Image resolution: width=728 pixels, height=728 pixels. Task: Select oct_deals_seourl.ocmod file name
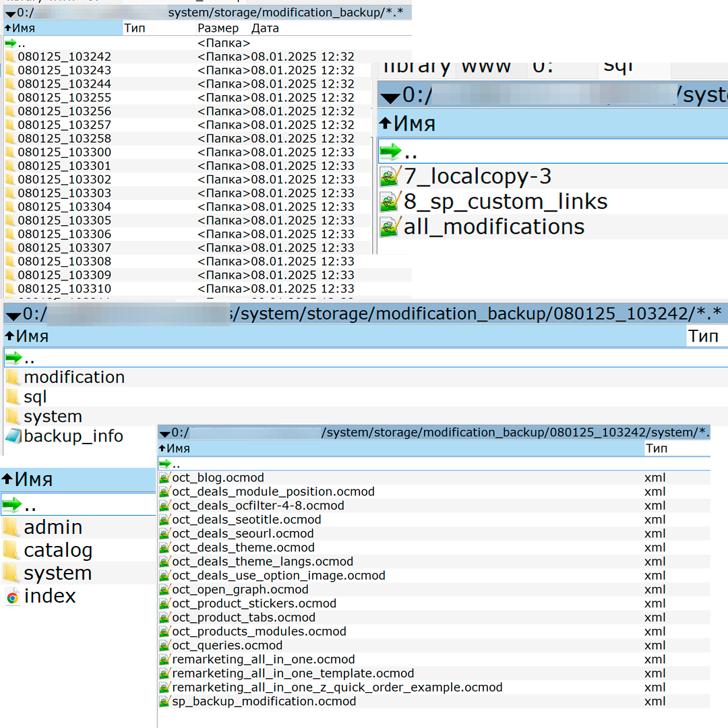(x=243, y=533)
